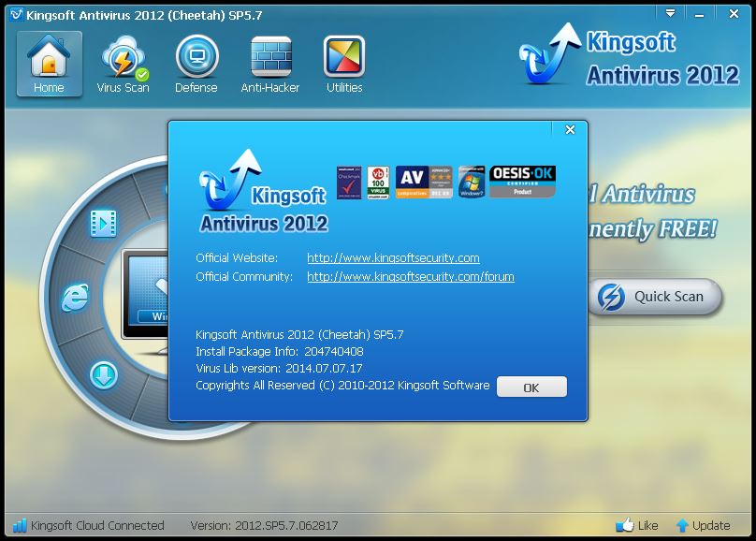Screen dimensions: 756x541
Task: Click the AV Comparatives badge
Action: click(424, 183)
